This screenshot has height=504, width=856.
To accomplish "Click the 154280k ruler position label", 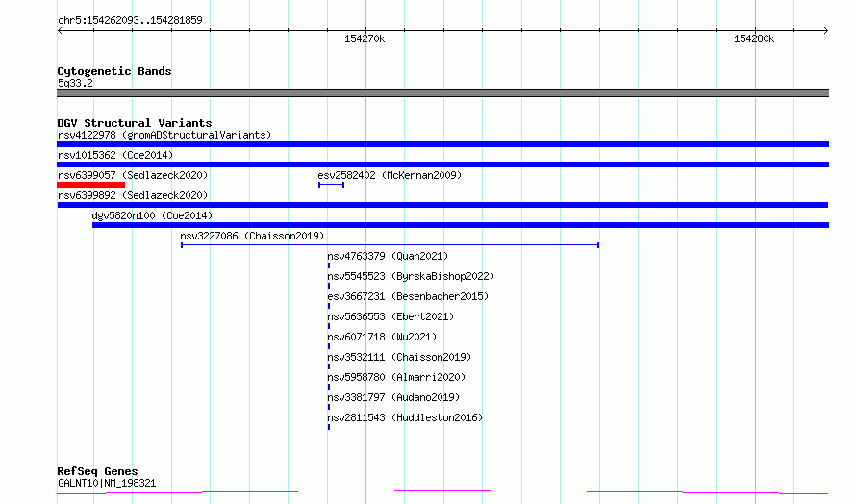I will (x=753, y=38).
